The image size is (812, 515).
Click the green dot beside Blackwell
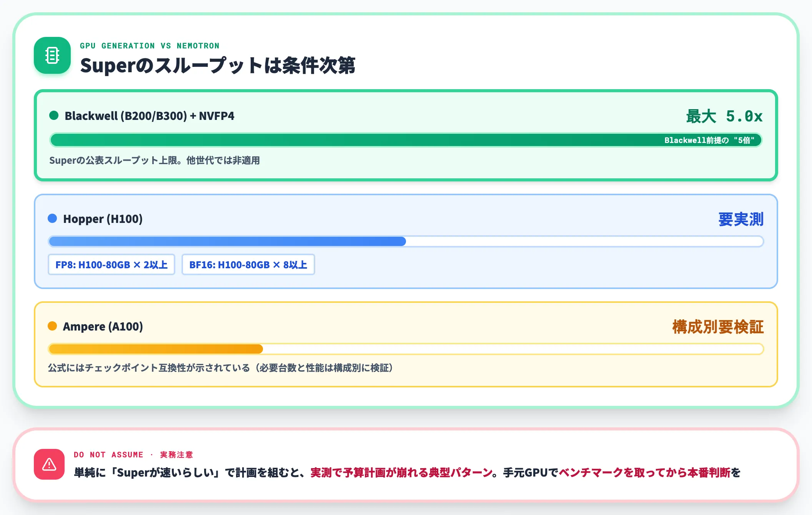[x=54, y=115]
